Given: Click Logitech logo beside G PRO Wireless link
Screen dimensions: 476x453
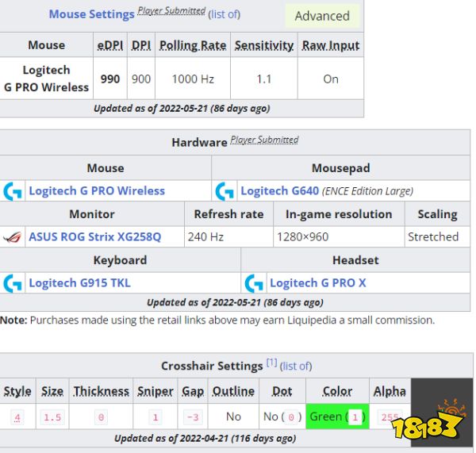Looking at the screenshot, I should point(13,191).
